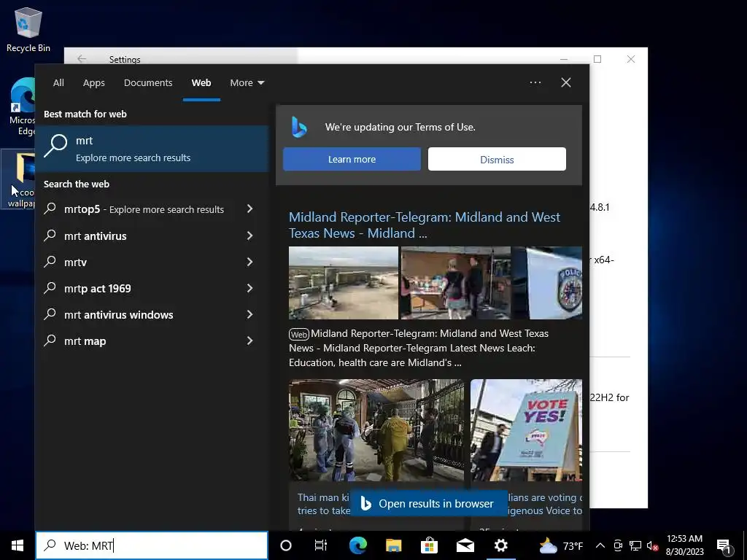
Task: Minimize the Settings window
Action: pos(564,59)
